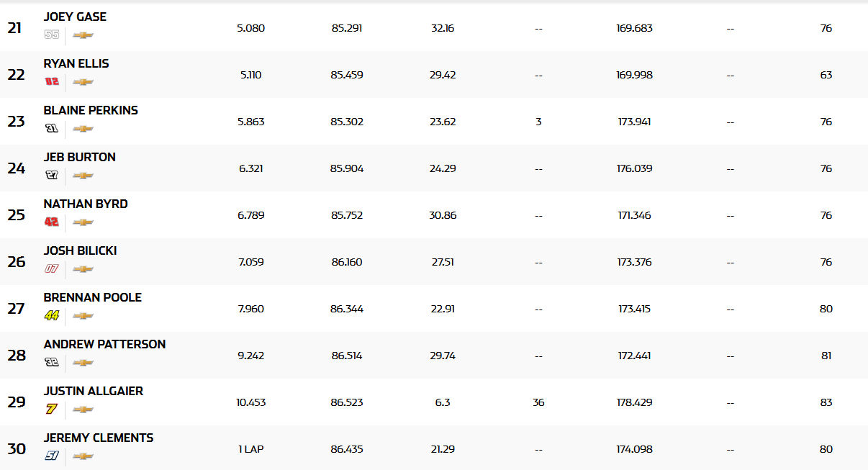This screenshot has height=470, width=868.
Task: Open driver name Ryan Ellis
Action: (76, 63)
